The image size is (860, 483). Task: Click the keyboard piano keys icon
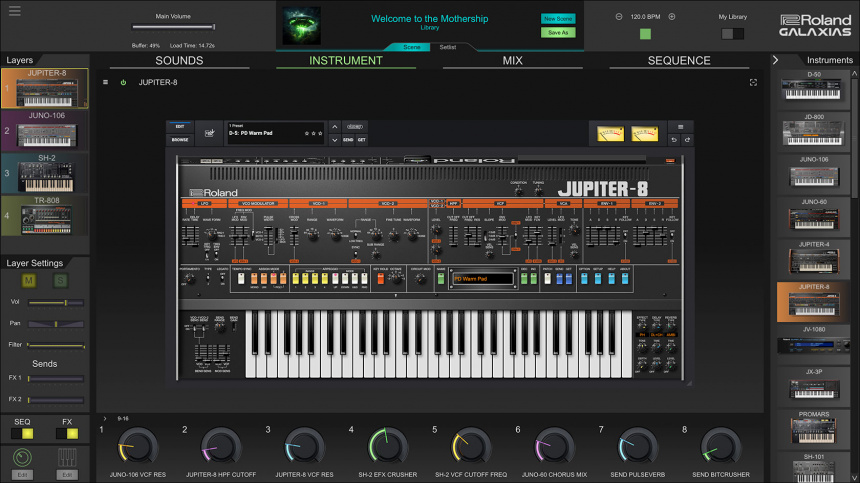67,457
